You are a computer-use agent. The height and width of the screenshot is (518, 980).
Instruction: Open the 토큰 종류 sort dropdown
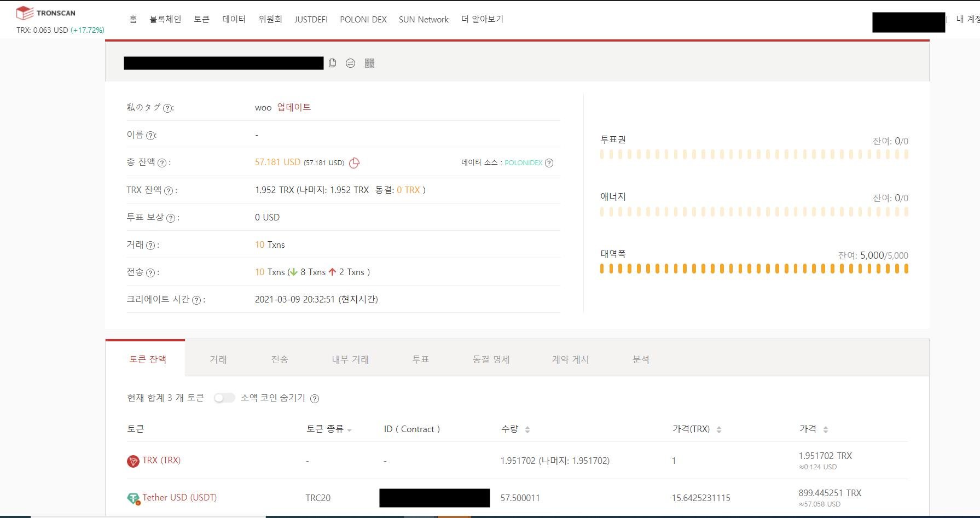click(351, 430)
